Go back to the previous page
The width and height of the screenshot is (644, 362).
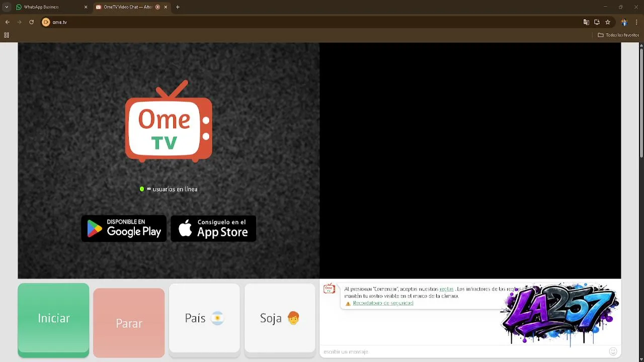(x=7, y=22)
